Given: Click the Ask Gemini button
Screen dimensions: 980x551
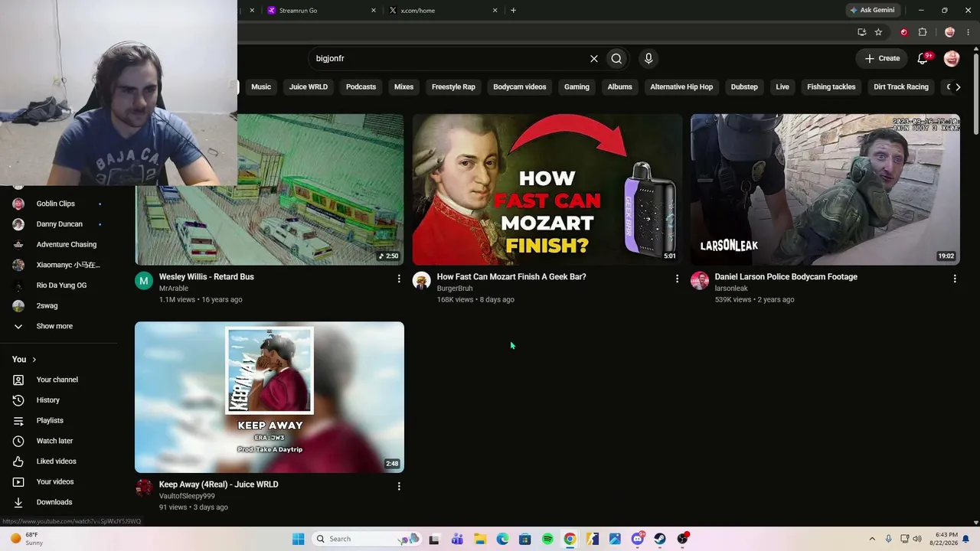Looking at the screenshot, I should click(871, 11).
